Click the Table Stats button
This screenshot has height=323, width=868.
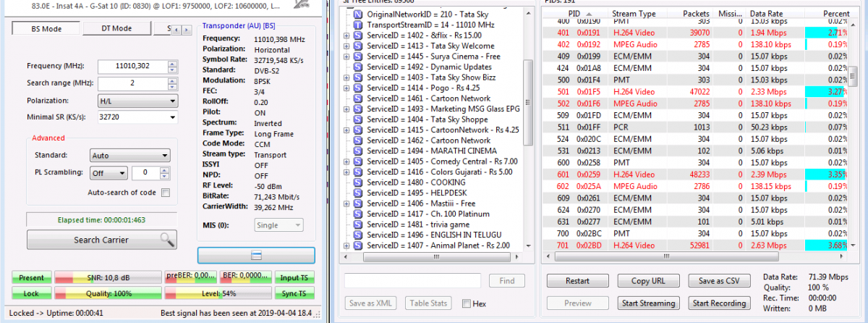pos(430,303)
